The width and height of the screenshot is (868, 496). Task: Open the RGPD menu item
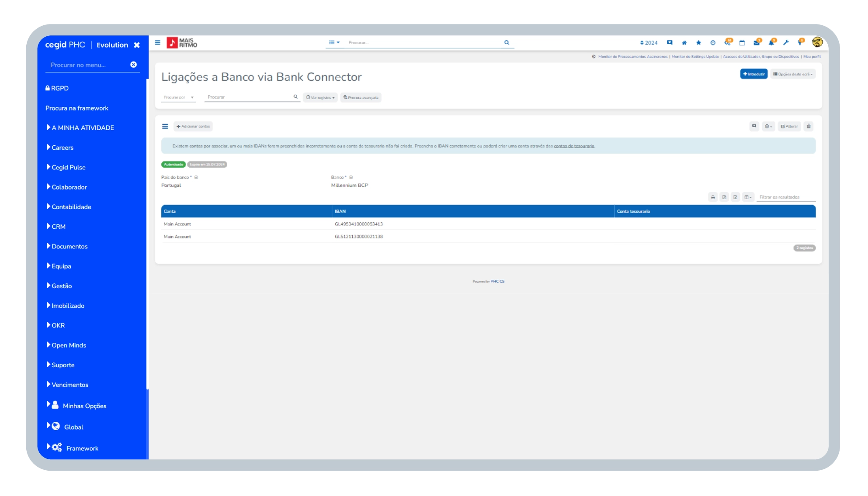(x=57, y=88)
